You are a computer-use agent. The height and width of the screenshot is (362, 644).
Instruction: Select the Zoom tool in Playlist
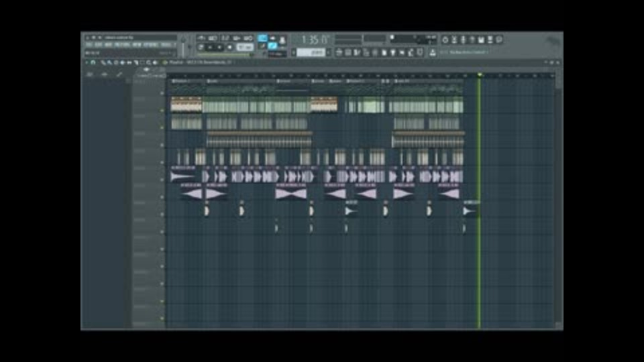click(x=148, y=62)
